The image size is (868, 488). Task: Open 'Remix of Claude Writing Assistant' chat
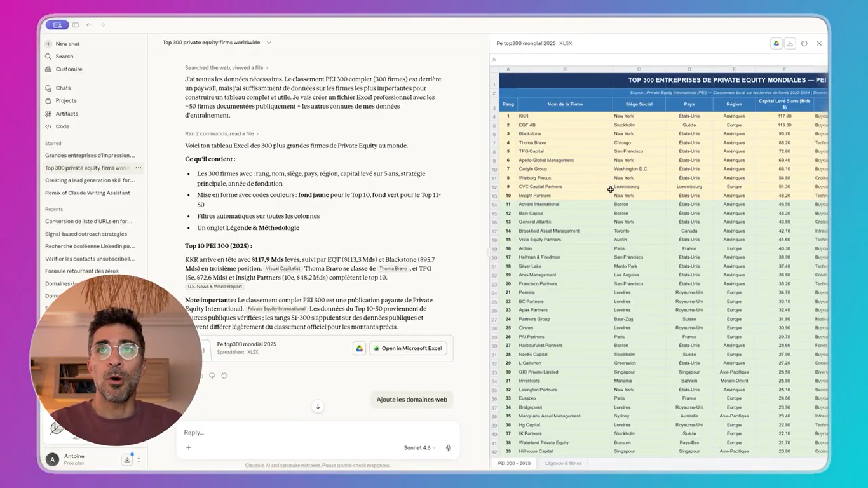point(88,193)
